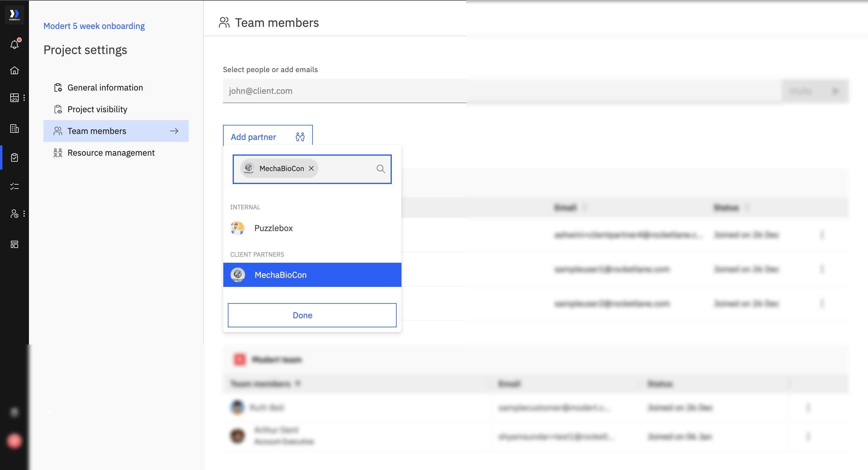Open Modert 5 week onboarding link
Viewport: 868px width, 470px height.
[x=94, y=26]
